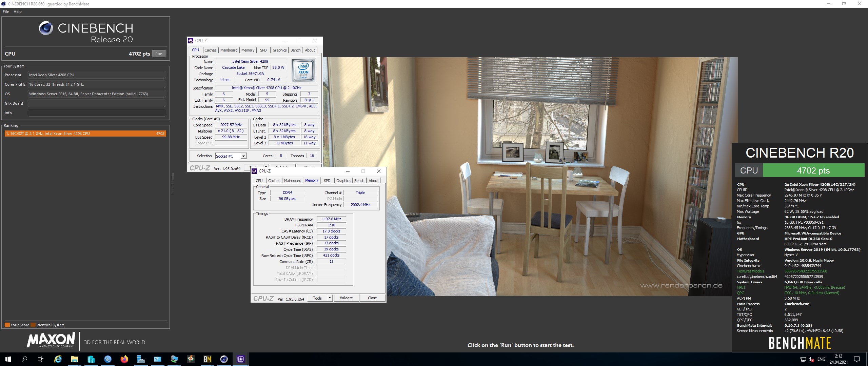Screen dimensions: 868x366
Task: Open the orange lightning chip taskbar icon
Action: pyautogui.click(x=191, y=359)
